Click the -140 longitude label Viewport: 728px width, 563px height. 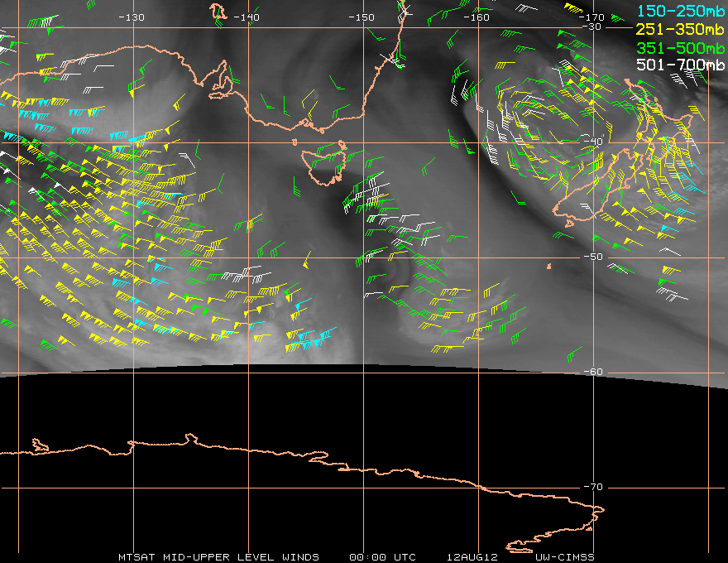(x=247, y=17)
